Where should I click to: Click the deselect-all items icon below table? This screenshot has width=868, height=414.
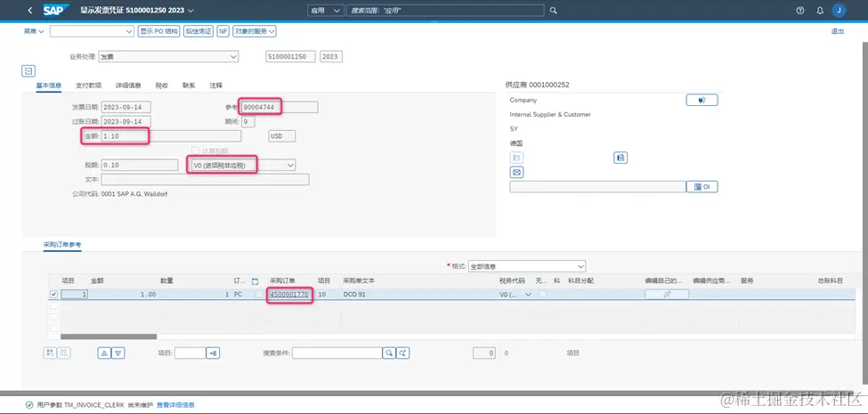tap(64, 353)
